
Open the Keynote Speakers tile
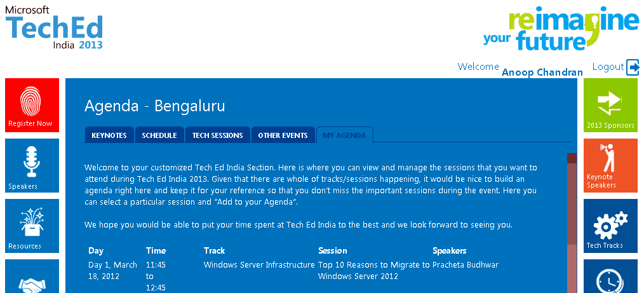[x=611, y=166]
